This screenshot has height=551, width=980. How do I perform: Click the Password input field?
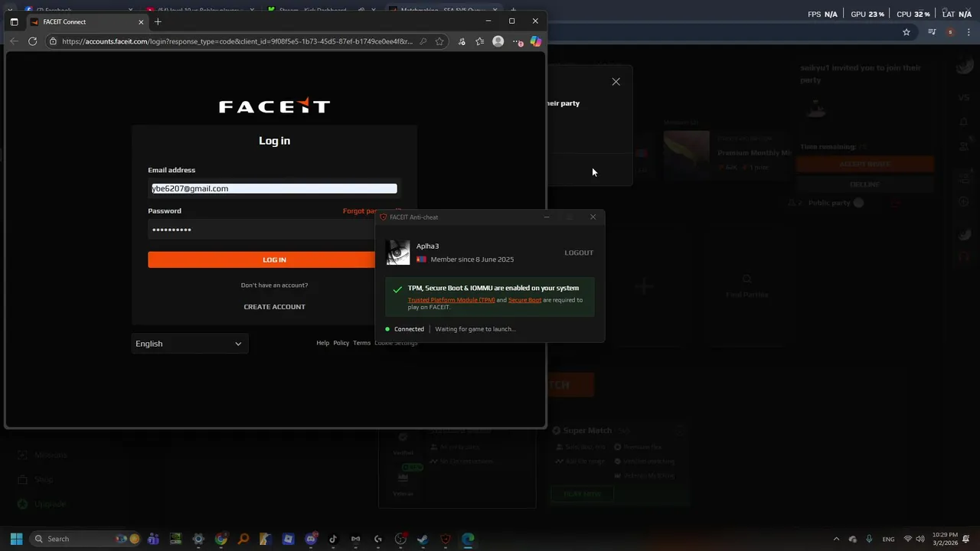click(274, 230)
